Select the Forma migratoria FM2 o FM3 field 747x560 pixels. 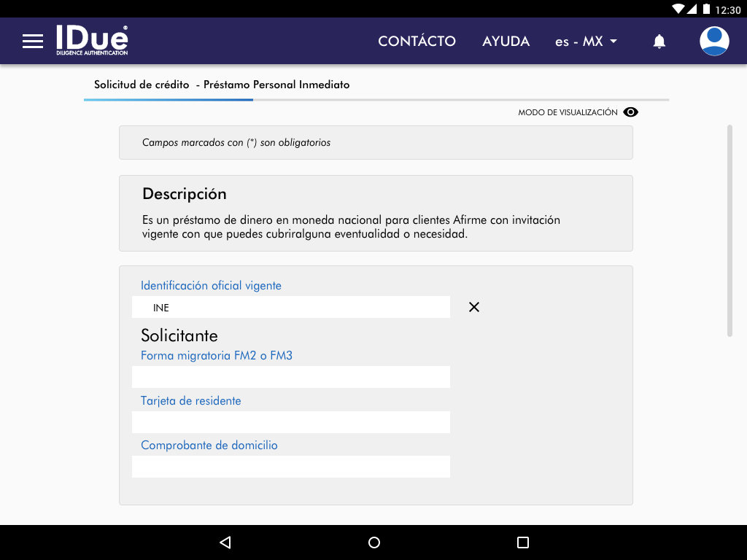pyautogui.click(x=290, y=377)
